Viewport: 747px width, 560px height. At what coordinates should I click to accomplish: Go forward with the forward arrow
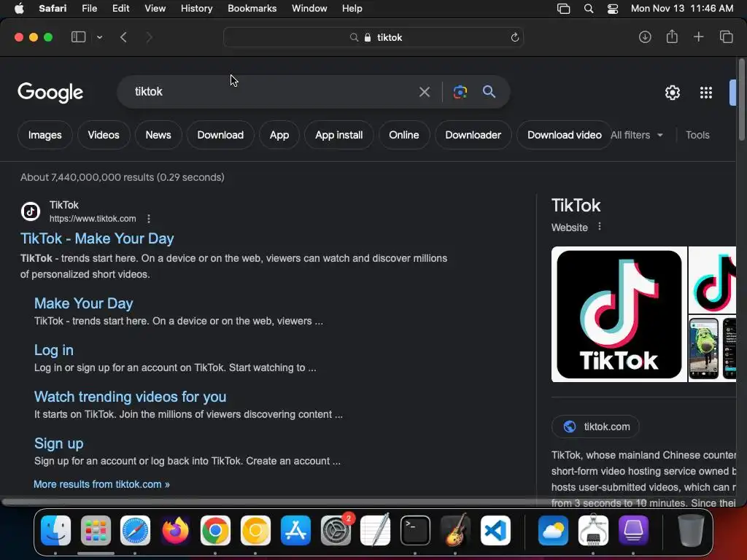coord(149,37)
